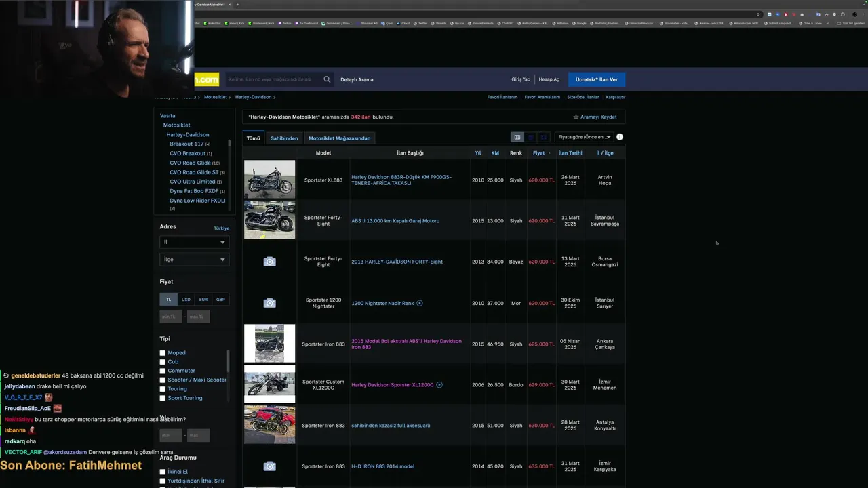Image resolution: width=868 pixels, height=488 pixels.
Task: Open the İlçe district dropdown
Action: coord(194,259)
